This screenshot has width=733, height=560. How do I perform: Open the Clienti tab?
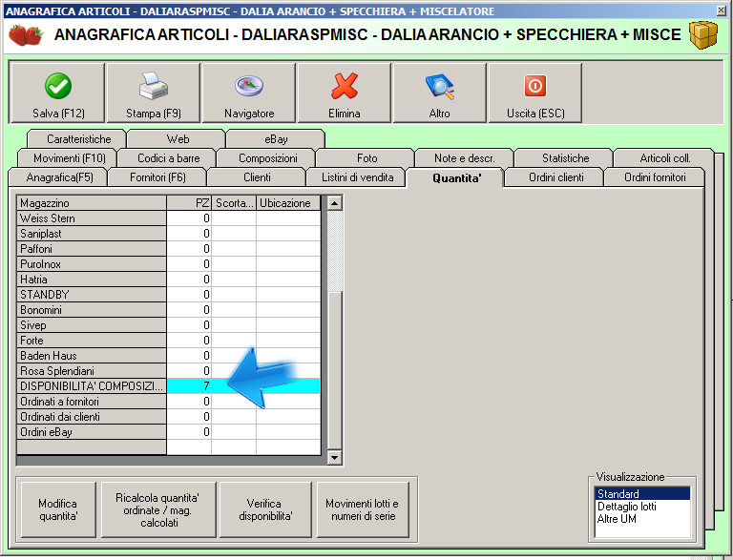click(x=257, y=177)
